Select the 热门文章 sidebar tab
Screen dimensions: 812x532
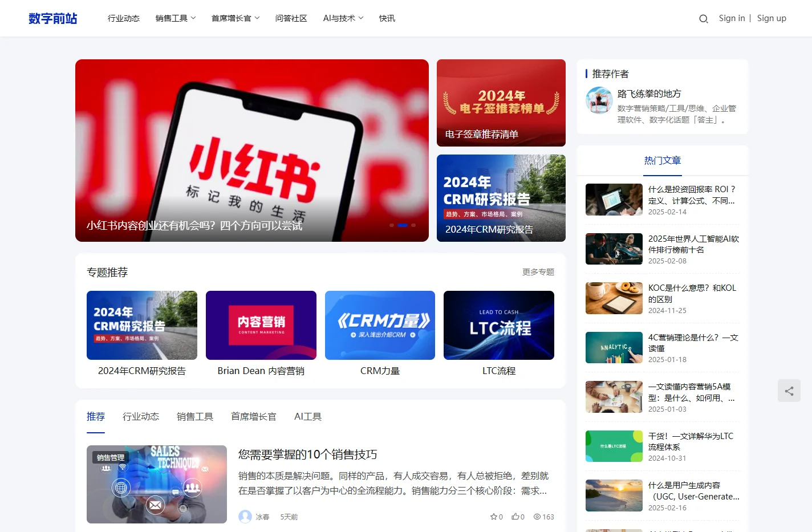point(663,161)
